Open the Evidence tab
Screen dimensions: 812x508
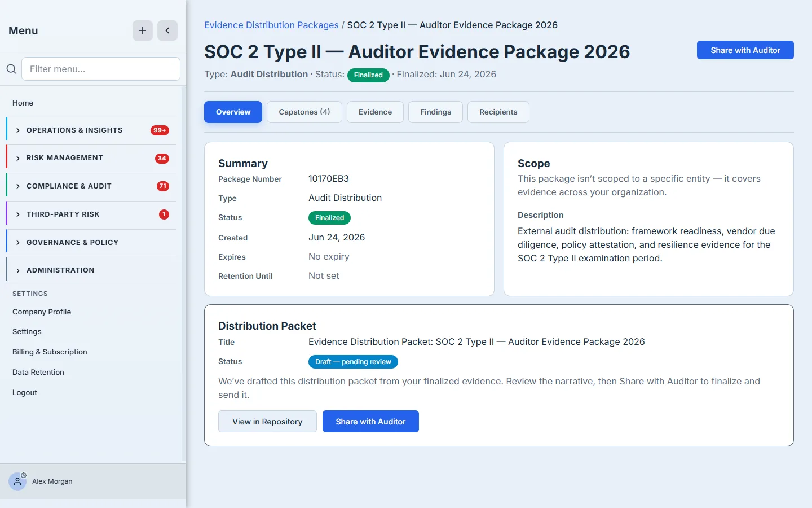point(375,112)
